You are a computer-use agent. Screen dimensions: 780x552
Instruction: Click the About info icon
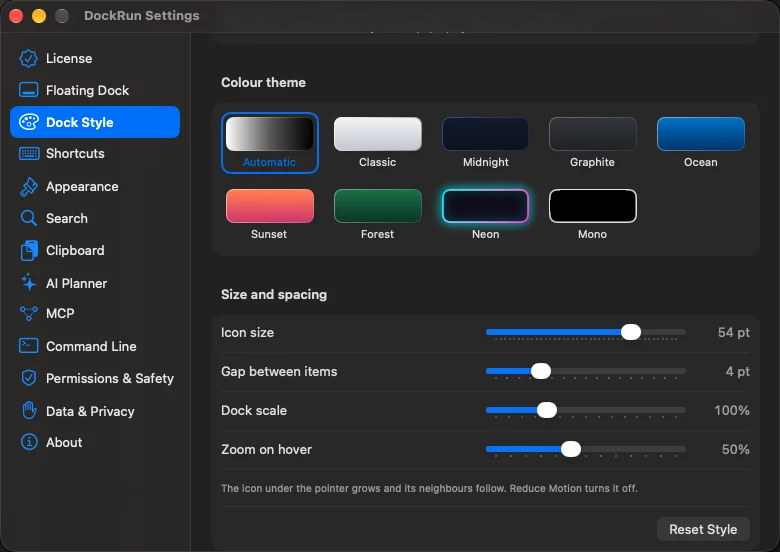click(x=29, y=442)
